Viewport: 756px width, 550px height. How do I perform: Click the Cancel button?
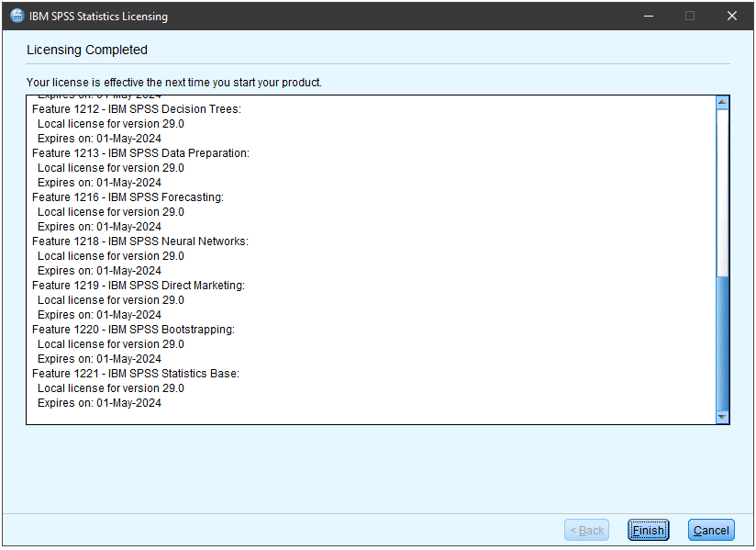pos(711,530)
